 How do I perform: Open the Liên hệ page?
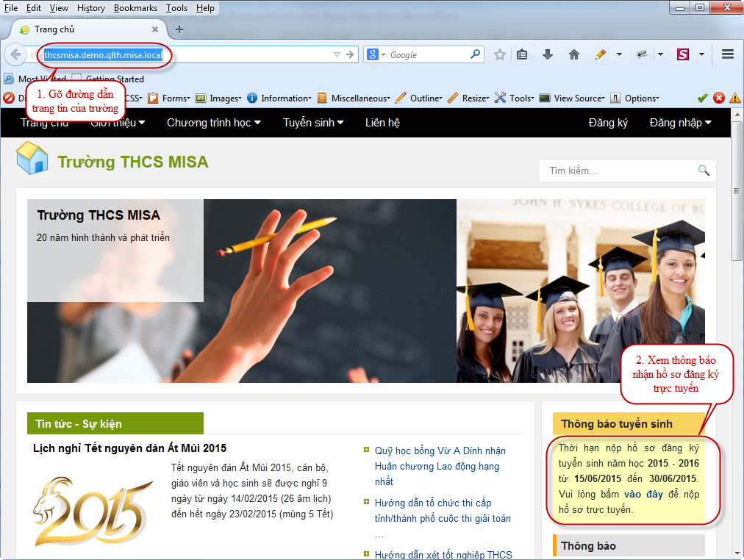382,123
